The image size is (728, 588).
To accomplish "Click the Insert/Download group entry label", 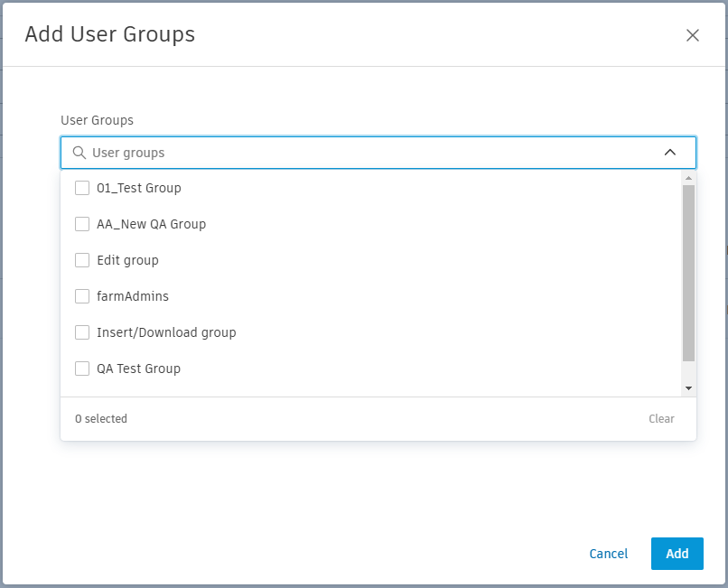I will coord(166,332).
